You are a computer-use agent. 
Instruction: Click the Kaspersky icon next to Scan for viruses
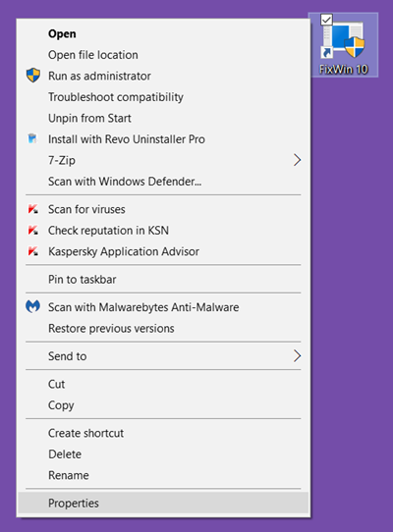(33, 209)
